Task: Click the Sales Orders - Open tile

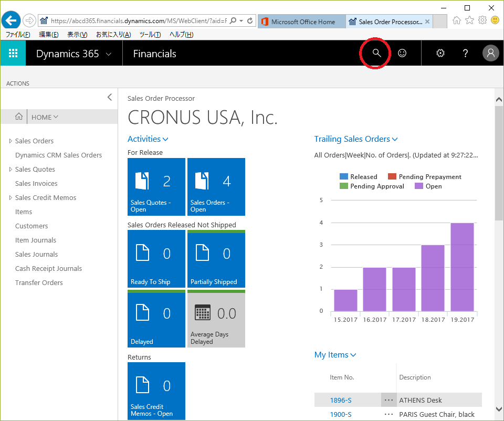Action: pos(216,187)
